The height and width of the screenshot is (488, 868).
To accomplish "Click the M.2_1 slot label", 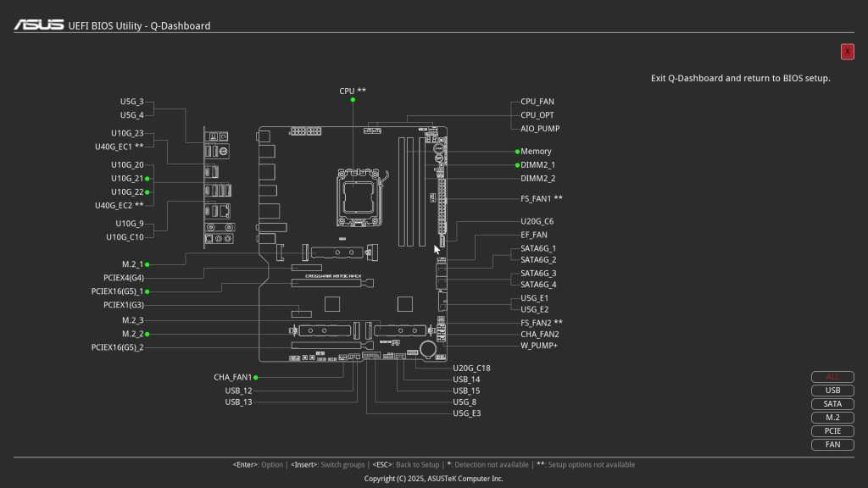I will pyautogui.click(x=132, y=264).
